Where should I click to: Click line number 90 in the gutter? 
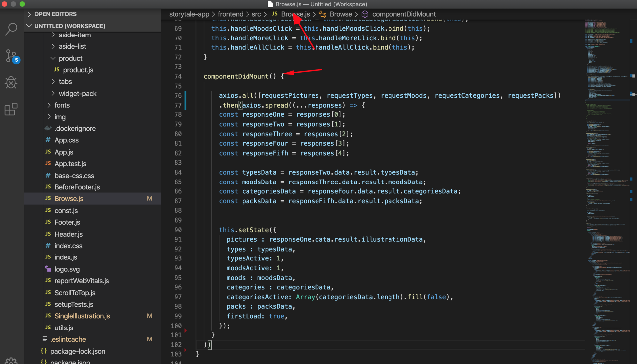click(x=178, y=230)
